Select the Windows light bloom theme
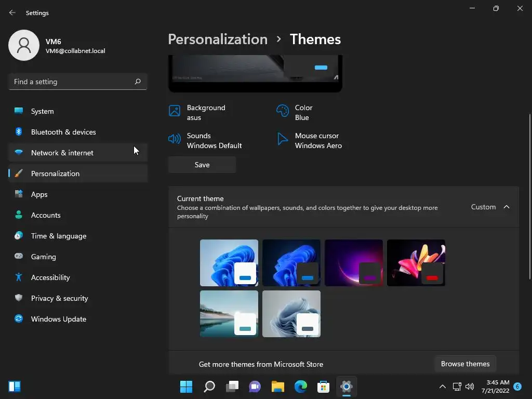Viewport: 532px width, 399px height. coord(229,263)
